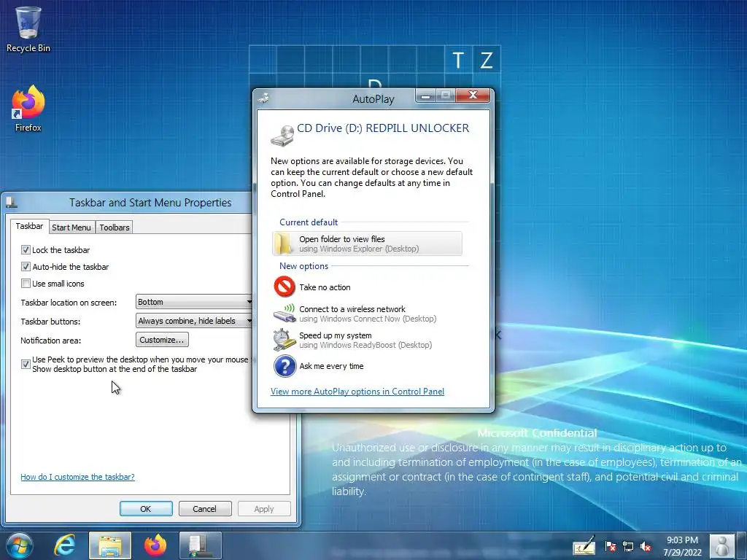Switch to the Toolbars tab

click(x=115, y=227)
